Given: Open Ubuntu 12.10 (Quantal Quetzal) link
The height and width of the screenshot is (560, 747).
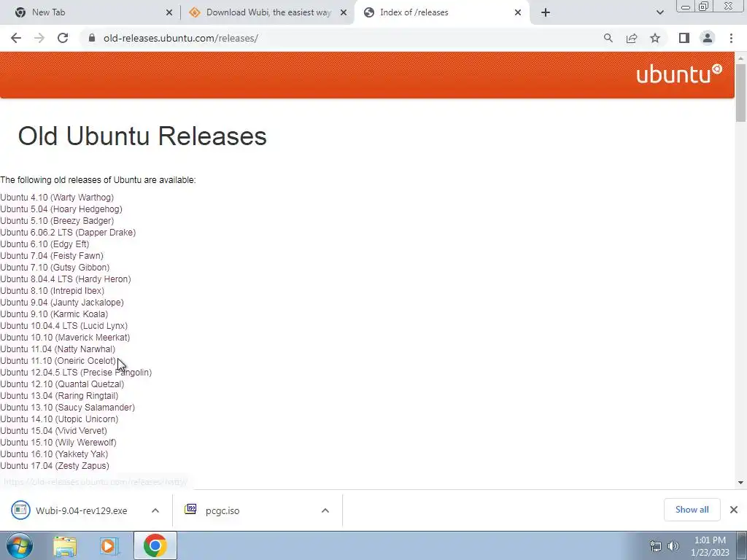Looking at the screenshot, I should (x=62, y=384).
